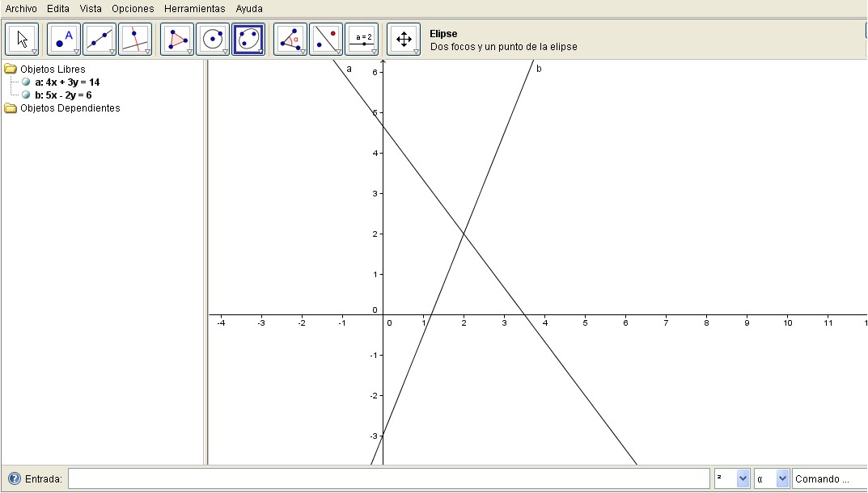Viewport: 868px width, 493px height.
Task: Select the Angle measurement tool
Action: click(x=288, y=38)
